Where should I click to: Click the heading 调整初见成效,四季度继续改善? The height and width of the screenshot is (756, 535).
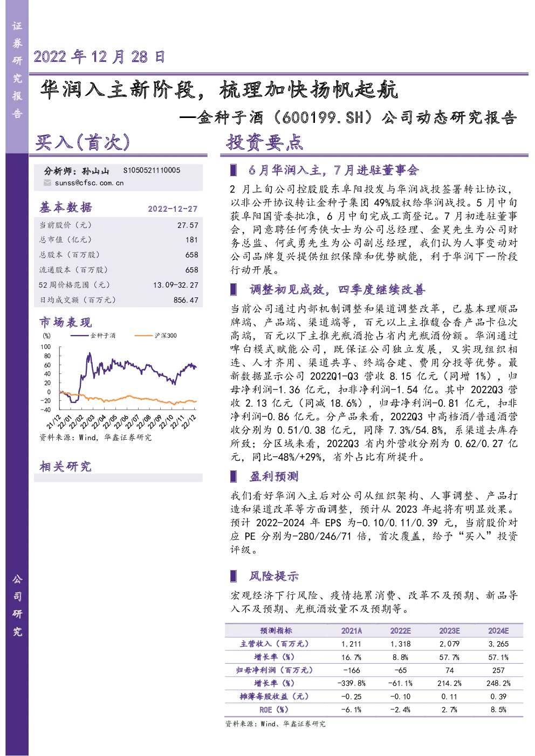tap(337, 290)
